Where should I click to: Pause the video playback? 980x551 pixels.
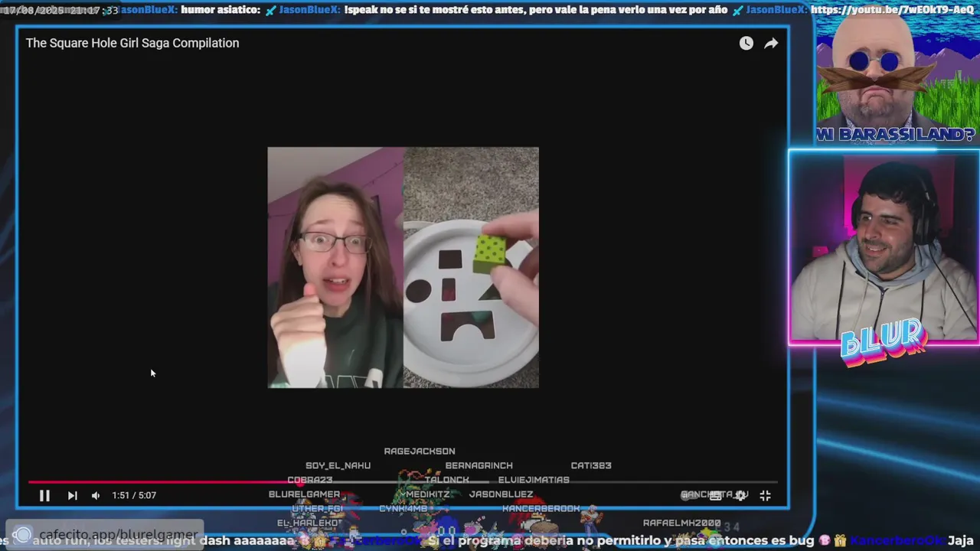pos(44,495)
